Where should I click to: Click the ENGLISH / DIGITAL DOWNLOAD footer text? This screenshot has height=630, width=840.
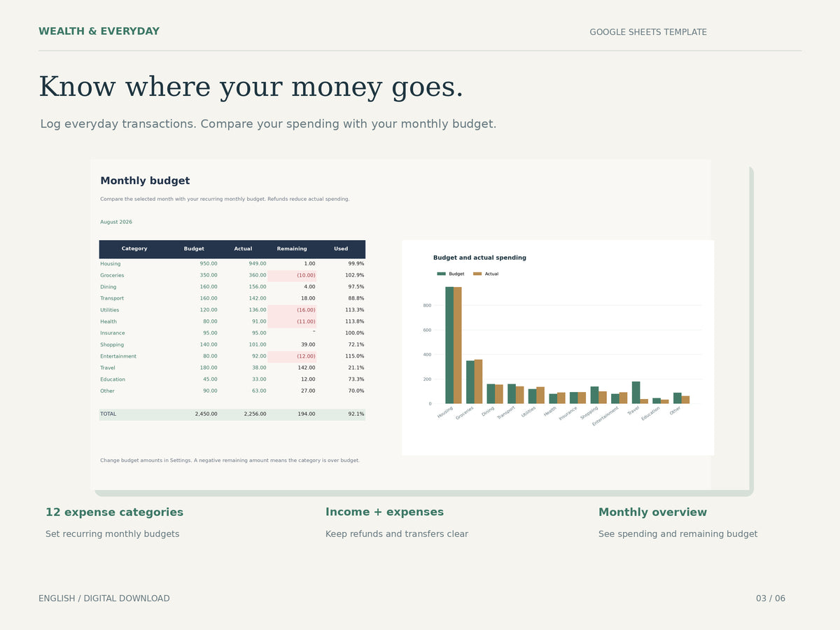(x=104, y=598)
